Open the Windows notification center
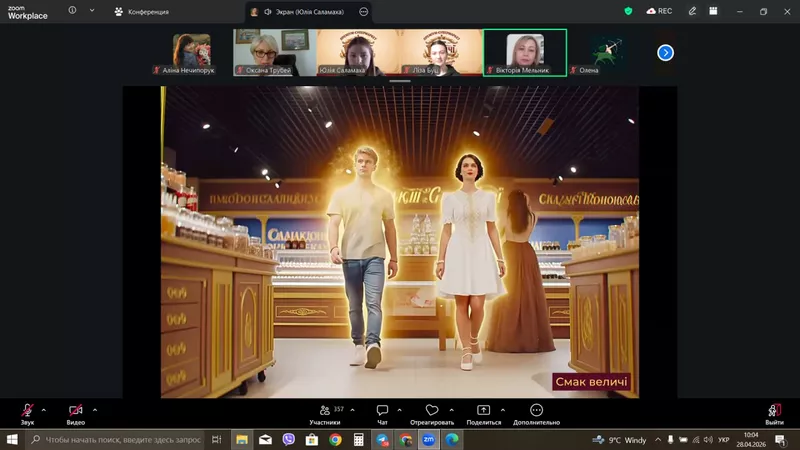This screenshot has height=450, width=800. pos(781,440)
